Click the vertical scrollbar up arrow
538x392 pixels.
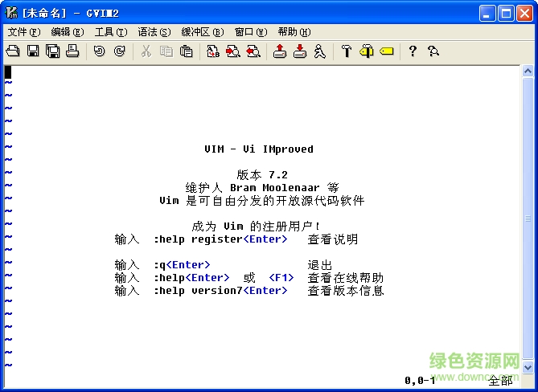tap(528, 71)
